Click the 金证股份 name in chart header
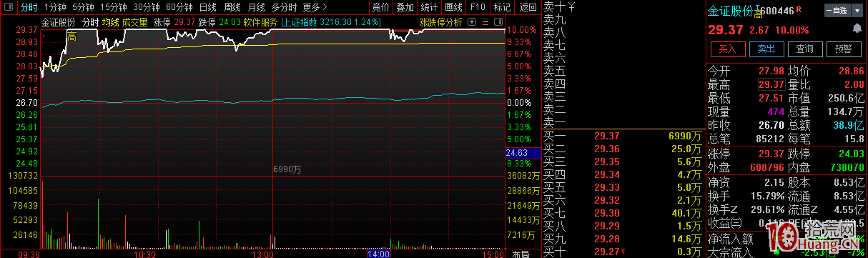This screenshot has height=258, width=868. coord(58,22)
